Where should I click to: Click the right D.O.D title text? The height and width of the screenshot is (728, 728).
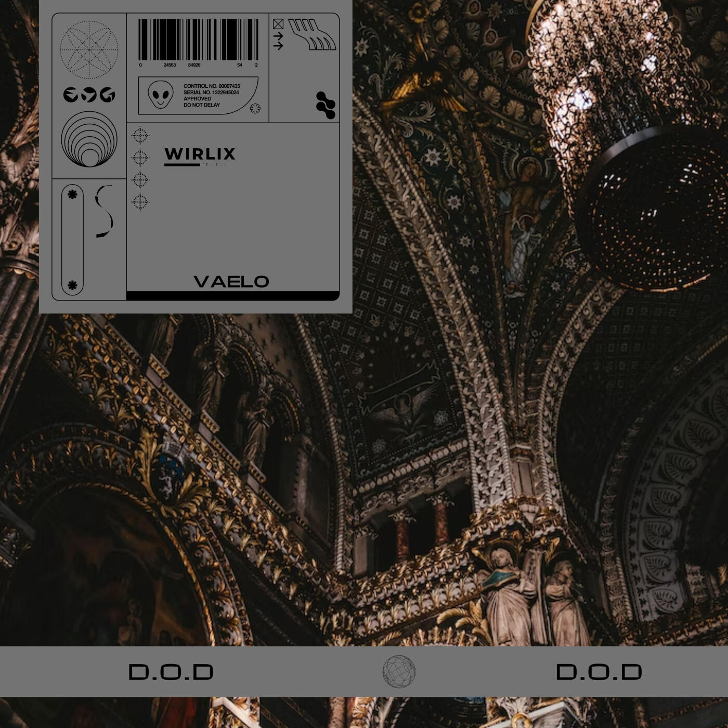click(x=599, y=672)
